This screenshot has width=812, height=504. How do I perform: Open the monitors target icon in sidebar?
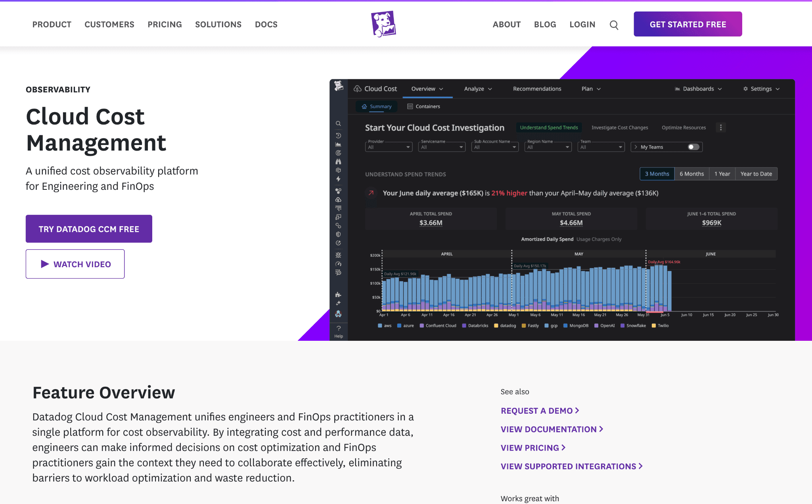coord(338,153)
